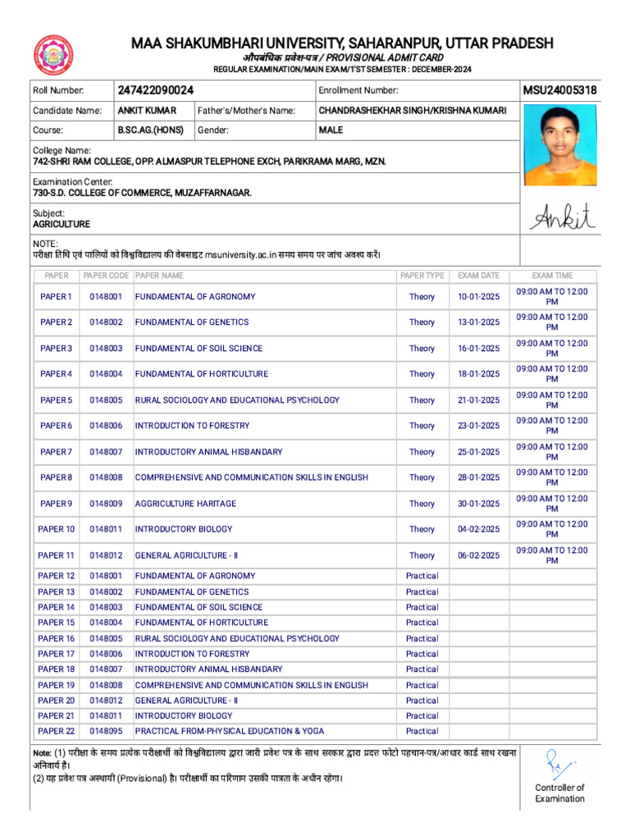The width and height of the screenshot is (630, 840).
Task: Click GENERAL AGRICULTURE - II in PAPER 11 row
Action: (186, 556)
